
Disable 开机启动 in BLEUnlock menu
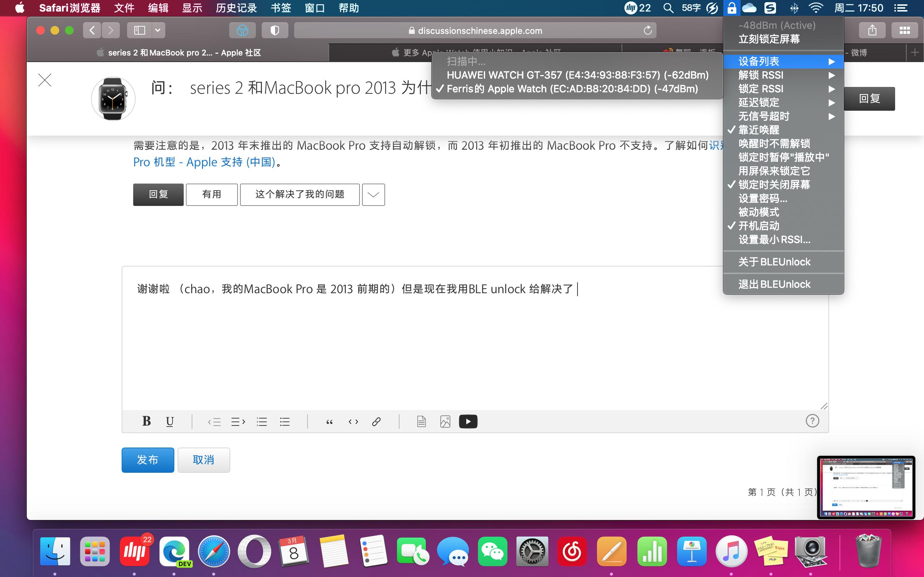click(759, 226)
